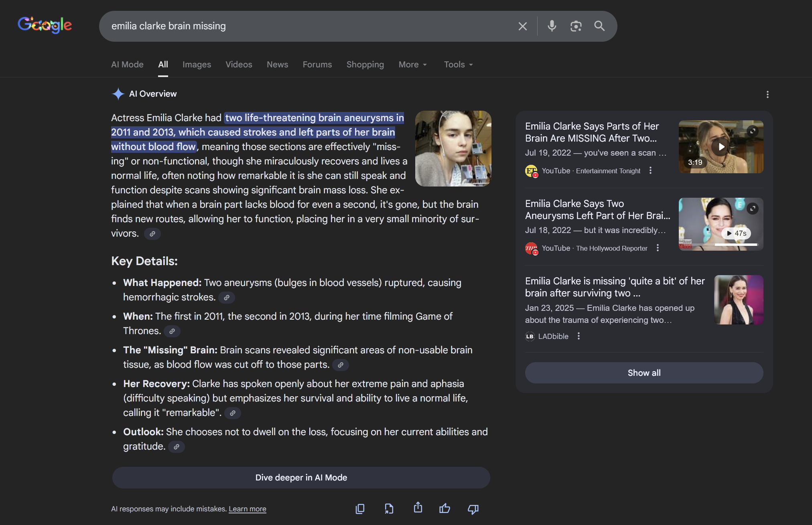812x525 pixels.
Task: Open the Tools dropdown
Action: (x=459, y=65)
